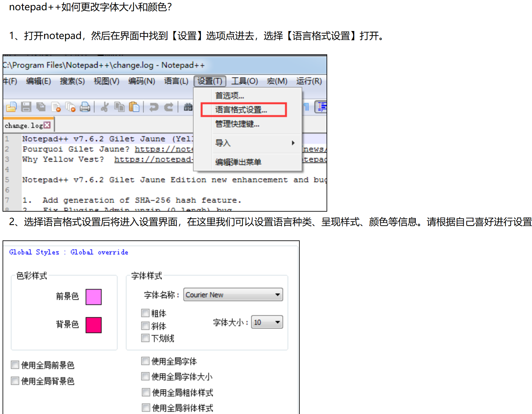Viewport: 532px width, 414px height.
Task: Check 使用全局字体 option
Action: (145, 361)
